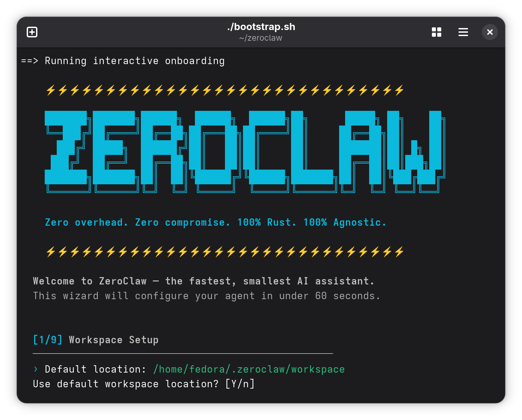Click the ./bootstrap.sh window title
This screenshot has height=420, width=522.
pos(261,27)
